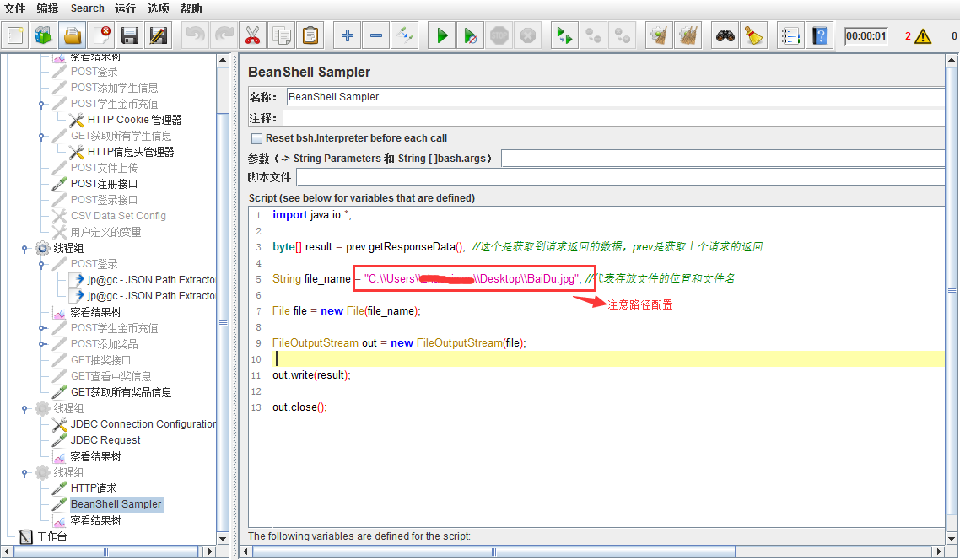The height and width of the screenshot is (560, 960).
Task: Open the 选项 menu
Action: tap(158, 8)
